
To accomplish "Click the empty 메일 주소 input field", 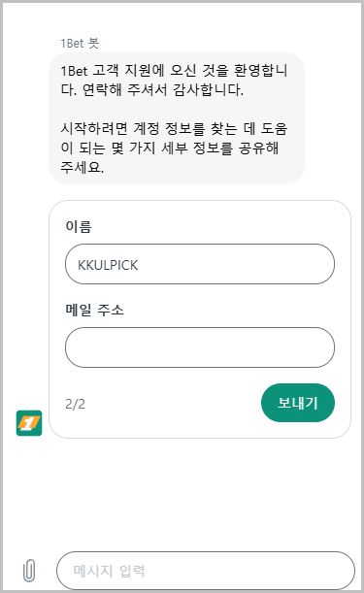I will (200, 347).
